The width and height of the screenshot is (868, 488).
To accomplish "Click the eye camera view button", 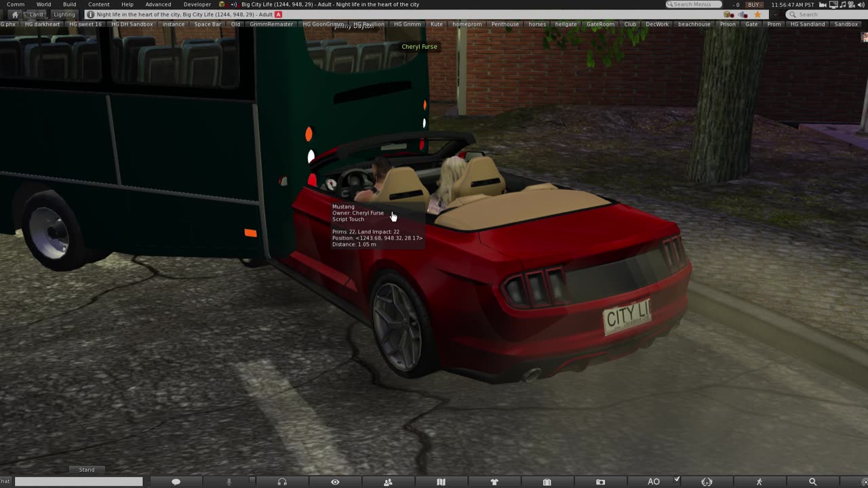I will point(335,482).
